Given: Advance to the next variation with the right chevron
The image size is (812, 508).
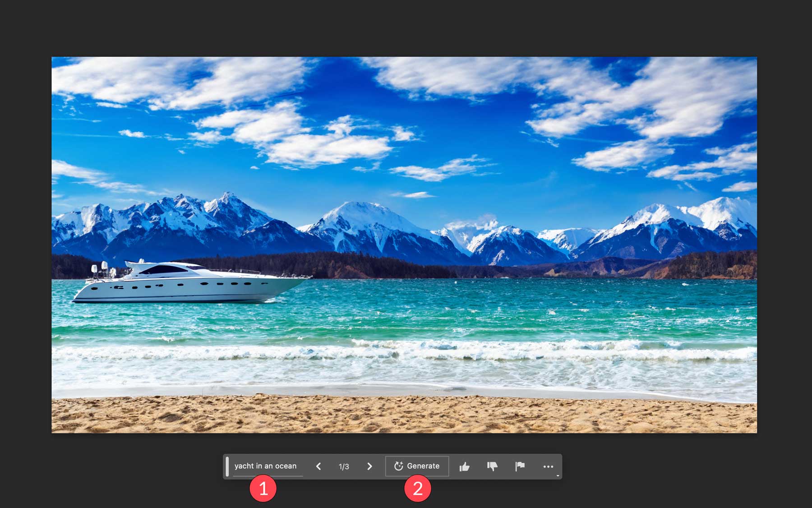Looking at the screenshot, I should [x=370, y=466].
